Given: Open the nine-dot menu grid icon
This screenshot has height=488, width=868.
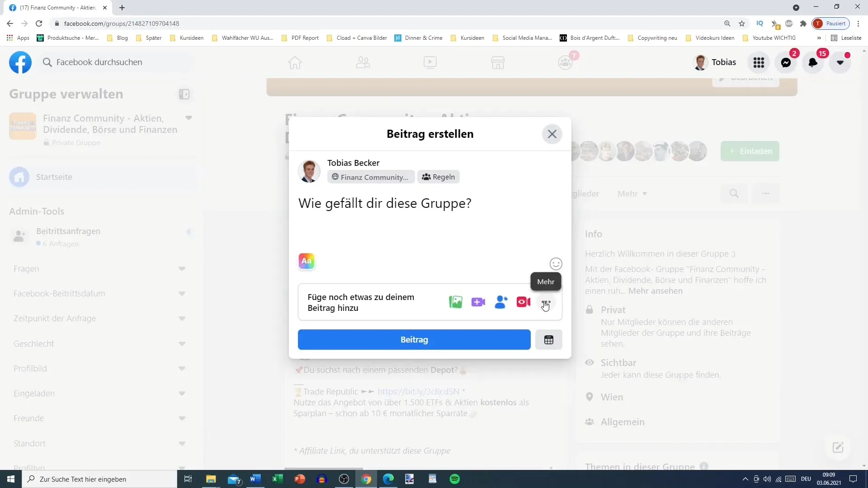Looking at the screenshot, I should tap(759, 62).
